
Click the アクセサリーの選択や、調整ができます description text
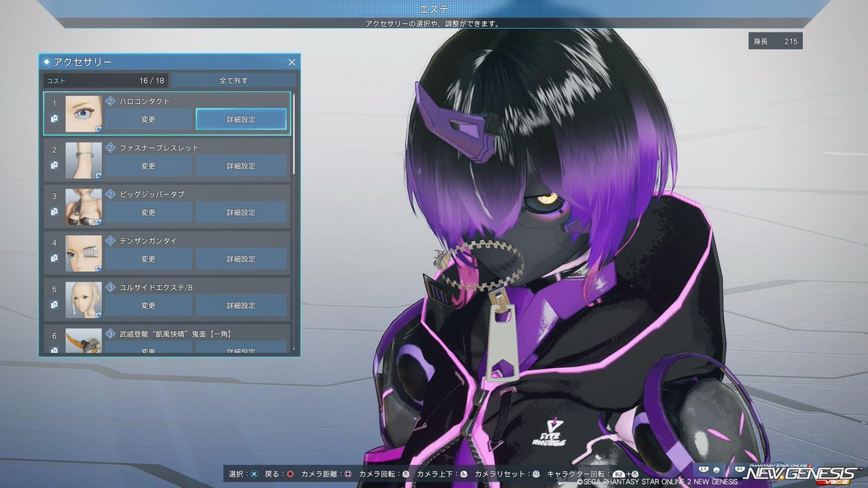tap(434, 23)
